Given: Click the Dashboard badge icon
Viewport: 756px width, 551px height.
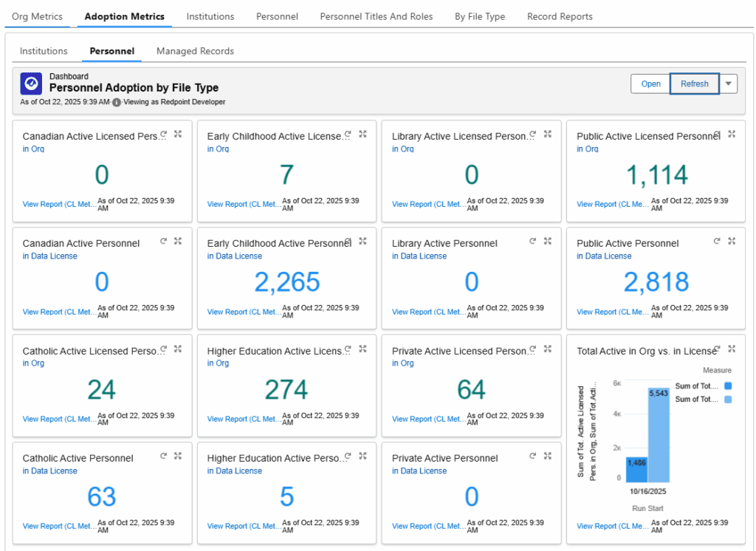Looking at the screenshot, I should pos(30,83).
